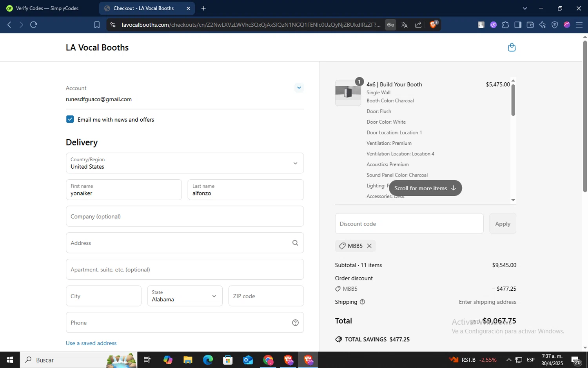Share this page icon
The image size is (588, 368).
click(418, 25)
